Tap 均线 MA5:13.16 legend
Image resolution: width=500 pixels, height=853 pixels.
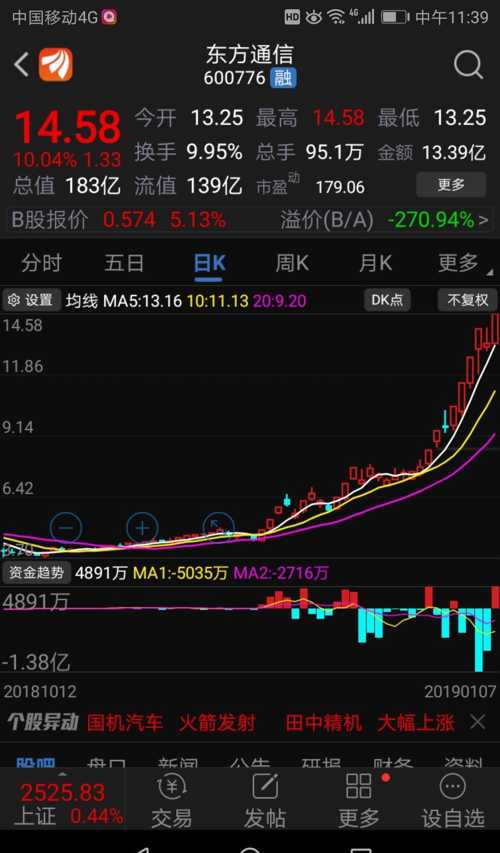[124, 300]
